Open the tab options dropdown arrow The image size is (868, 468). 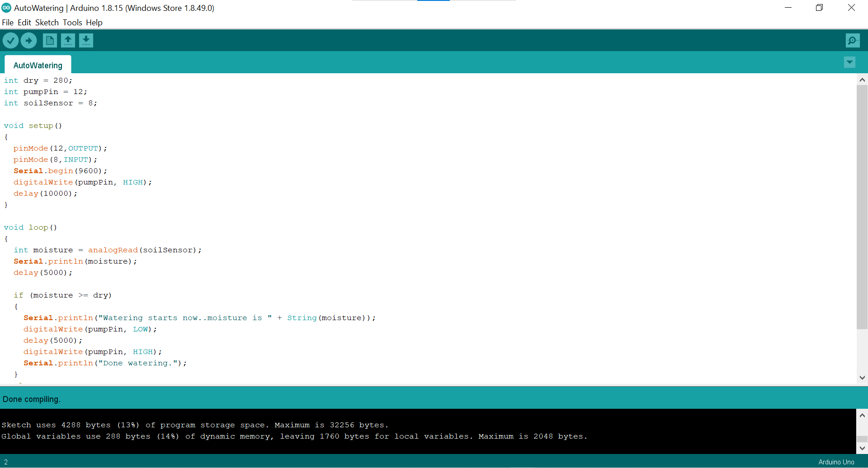(850, 62)
